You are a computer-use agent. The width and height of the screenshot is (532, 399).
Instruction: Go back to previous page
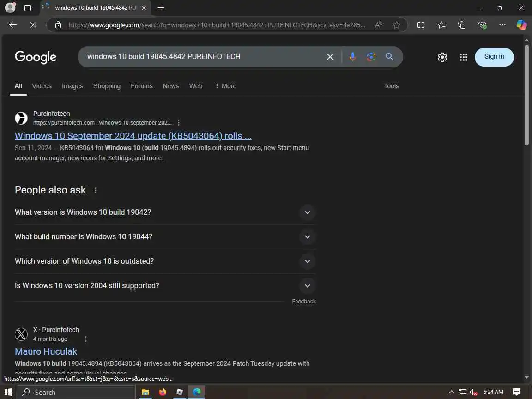tap(13, 25)
